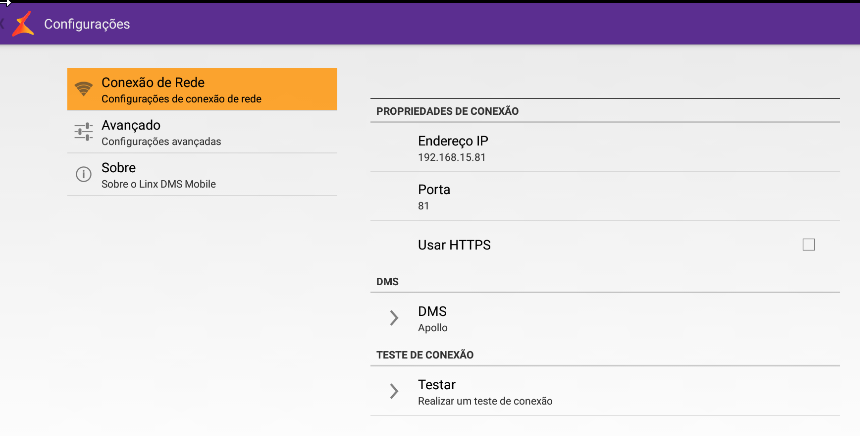Click the DMS setting title
Viewport: 860px width, 436px height.
point(432,312)
